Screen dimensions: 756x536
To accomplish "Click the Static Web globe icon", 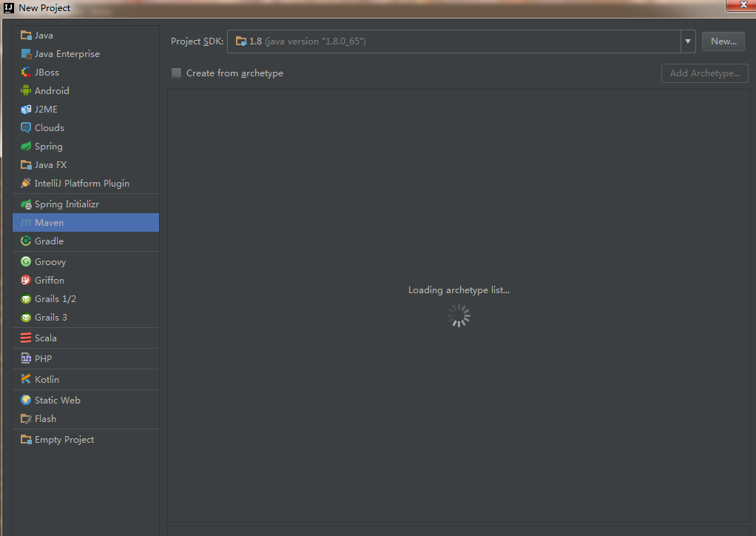I will coord(26,400).
